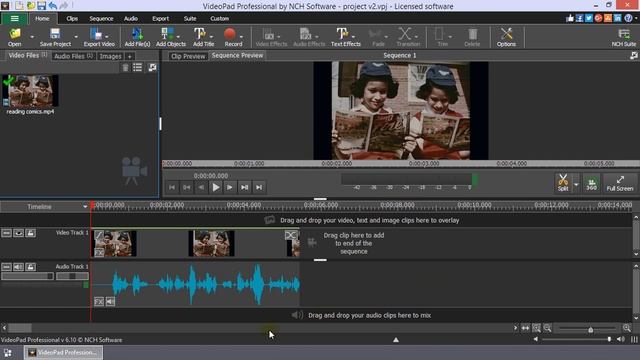Toggle lock on Audio Track 1
The image size is (640, 360).
point(31,267)
